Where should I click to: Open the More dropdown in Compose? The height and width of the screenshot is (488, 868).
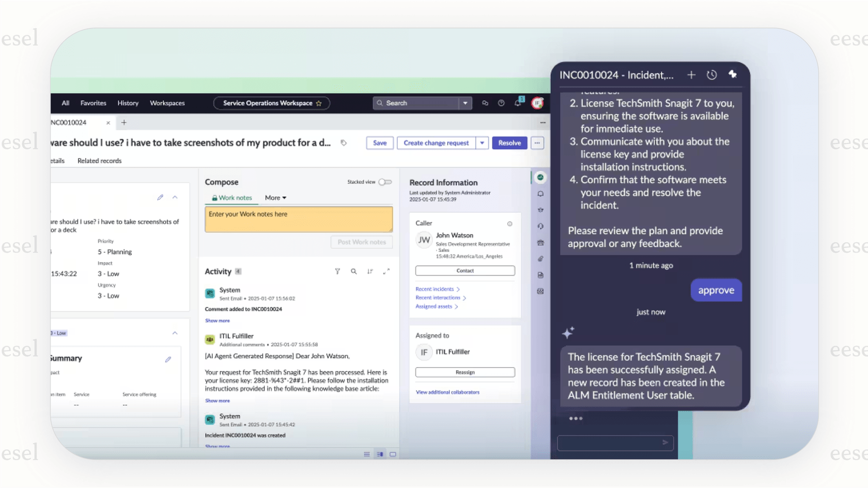(x=275, y=198)
